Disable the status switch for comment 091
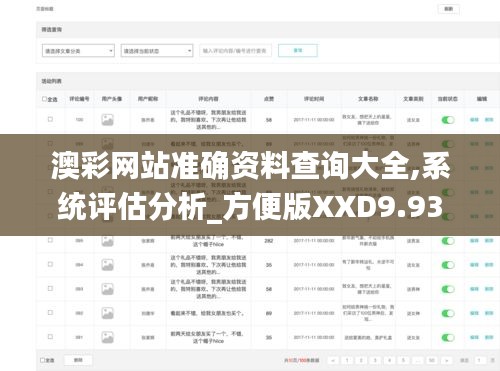This screenshot has width=500, height=371. point(448,338)
